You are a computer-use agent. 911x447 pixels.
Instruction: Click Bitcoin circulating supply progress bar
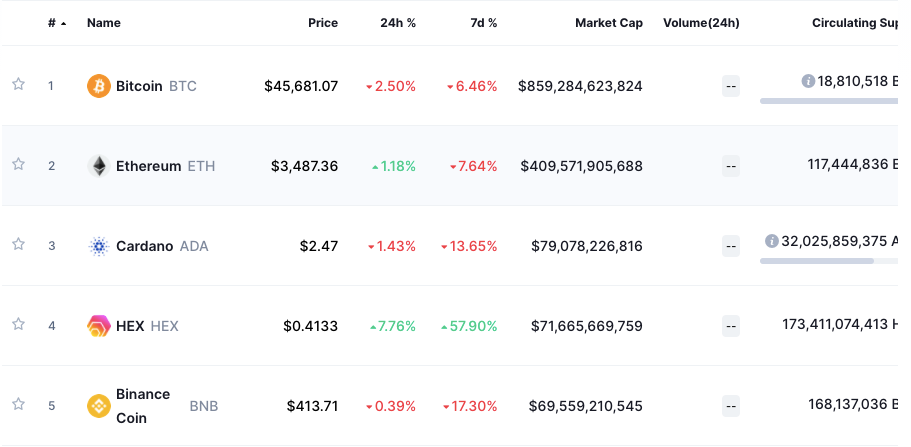point(828,101)
